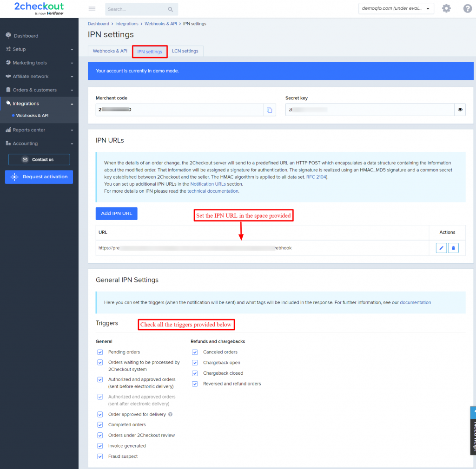Expand the Reports center menu arrow

pos(72,130)
